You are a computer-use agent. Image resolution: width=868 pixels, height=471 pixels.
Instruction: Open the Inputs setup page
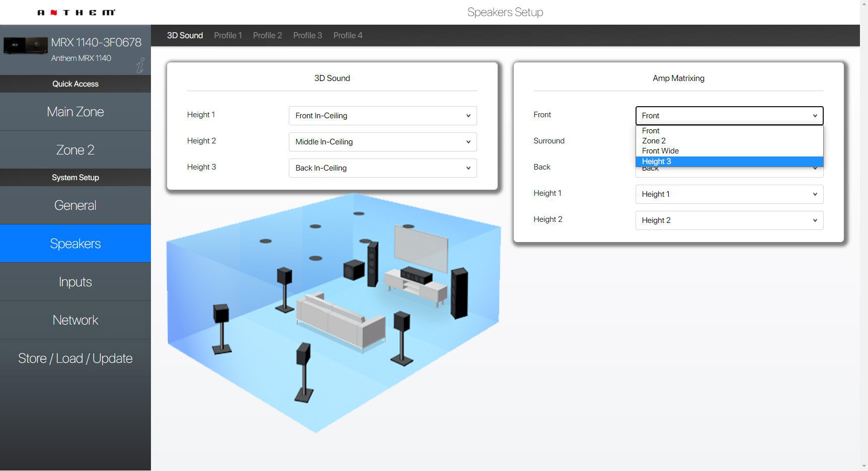click(x=75, y=282)
